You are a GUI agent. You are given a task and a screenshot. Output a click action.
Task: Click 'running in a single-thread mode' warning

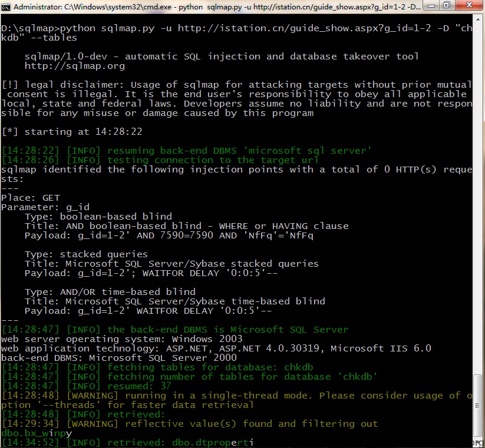[237, 400]
